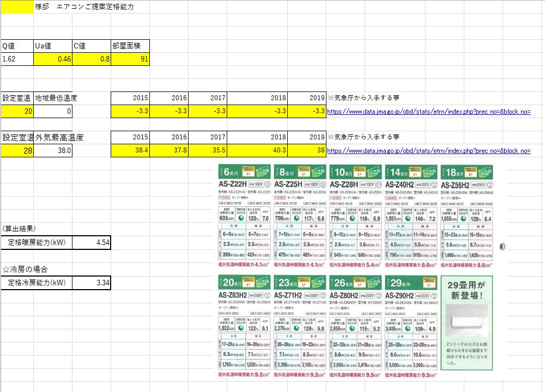
Task: Click the yellow cell 38.4
Action: 130,151
